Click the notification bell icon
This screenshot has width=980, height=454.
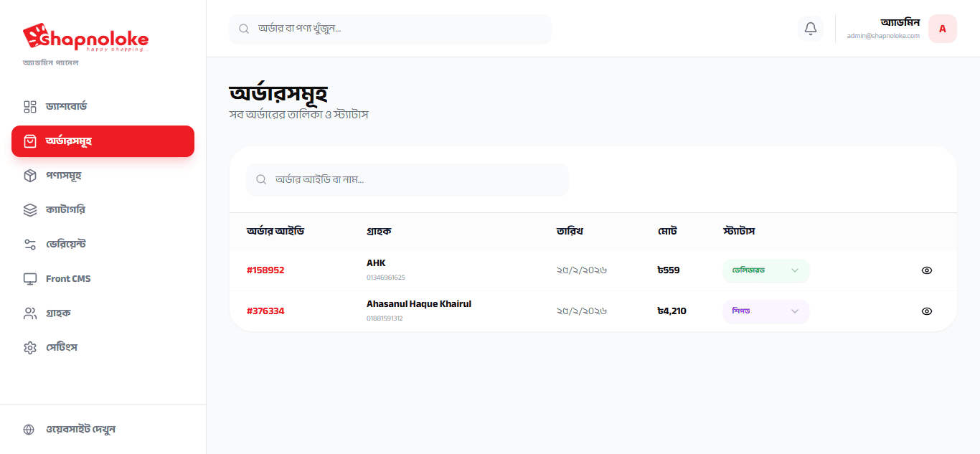[x=810, y=29]
